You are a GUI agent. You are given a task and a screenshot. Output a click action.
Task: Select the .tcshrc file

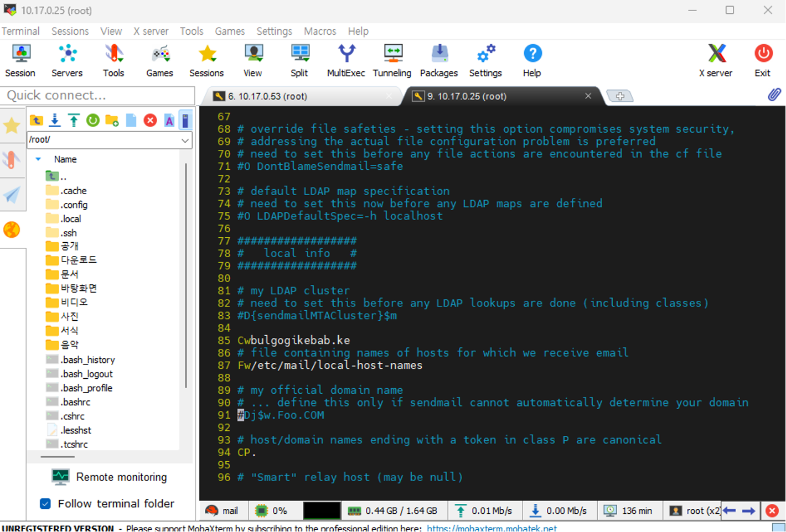(75, 444)
